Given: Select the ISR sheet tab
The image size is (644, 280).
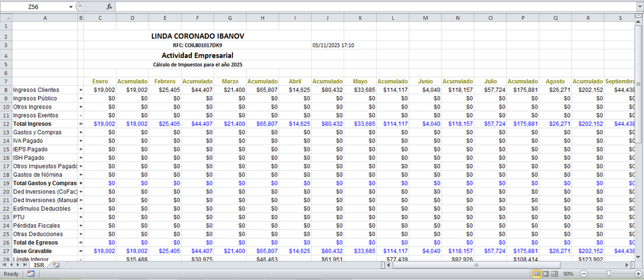Looking at the screenshot, I should (x=39, y=265).
